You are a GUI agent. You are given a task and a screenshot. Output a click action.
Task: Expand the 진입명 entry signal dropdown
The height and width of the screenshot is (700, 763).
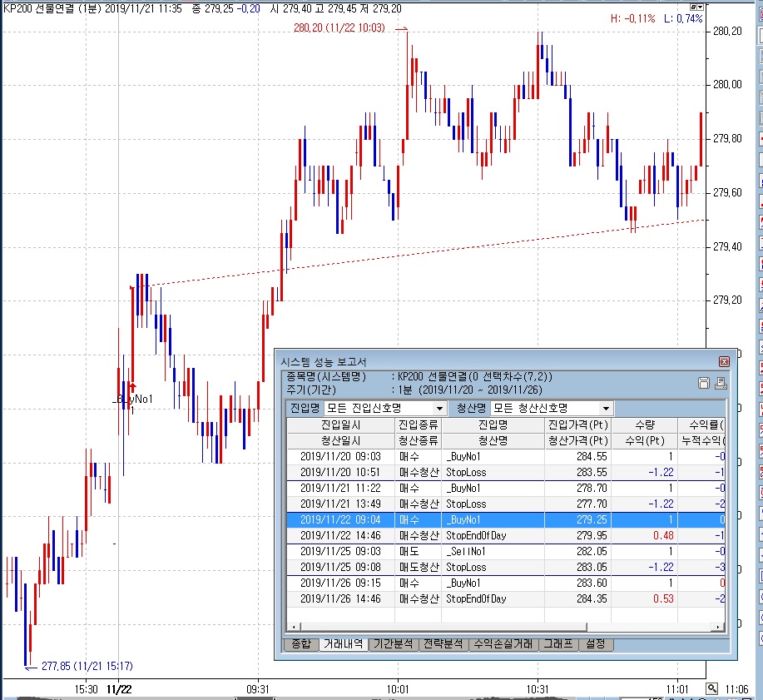point(439,409)
